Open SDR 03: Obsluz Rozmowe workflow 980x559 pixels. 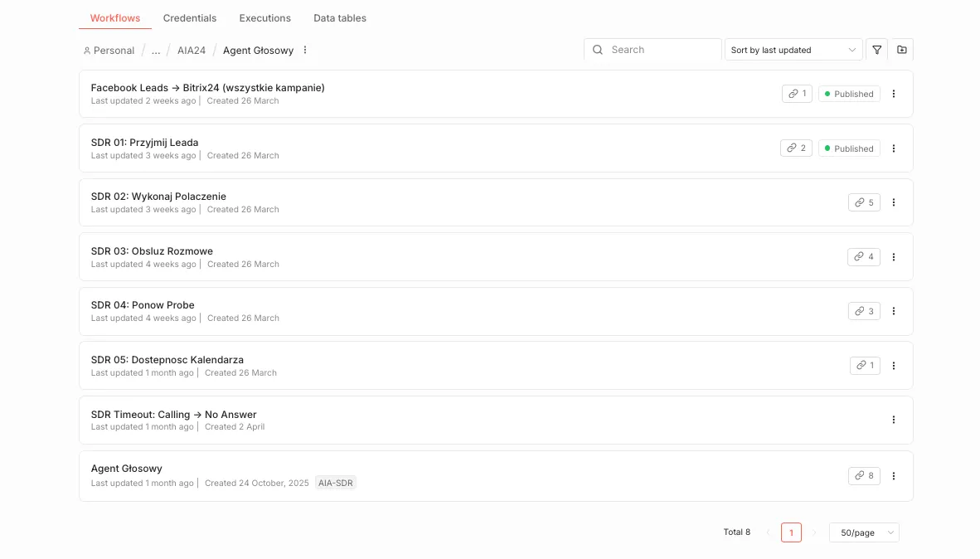[152, 251]
